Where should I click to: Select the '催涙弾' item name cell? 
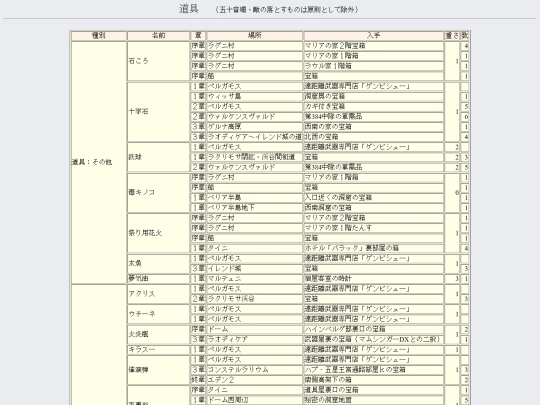coord(158,370)
